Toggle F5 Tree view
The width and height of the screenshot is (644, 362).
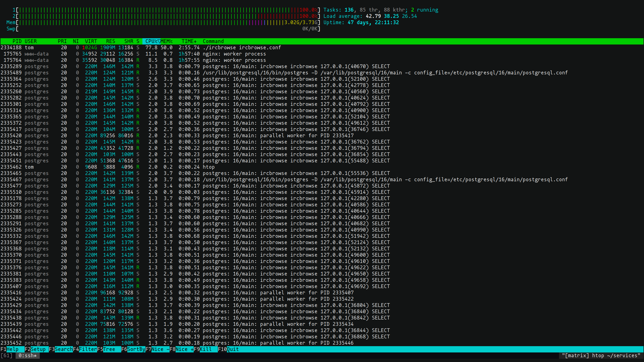pos(109,349)
